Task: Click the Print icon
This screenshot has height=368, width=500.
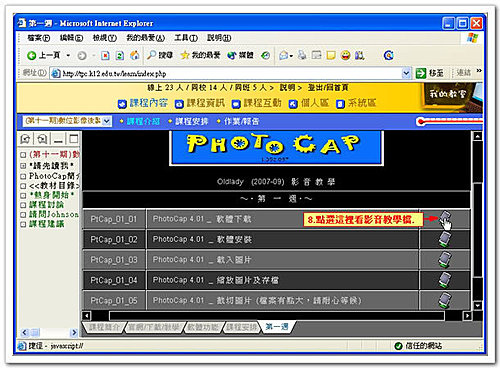Action: [x=302, y=55]
